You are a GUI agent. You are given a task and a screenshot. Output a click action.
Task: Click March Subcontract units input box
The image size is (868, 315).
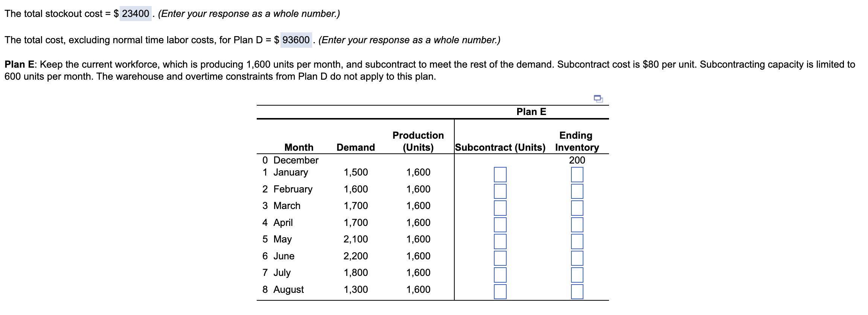500,208
